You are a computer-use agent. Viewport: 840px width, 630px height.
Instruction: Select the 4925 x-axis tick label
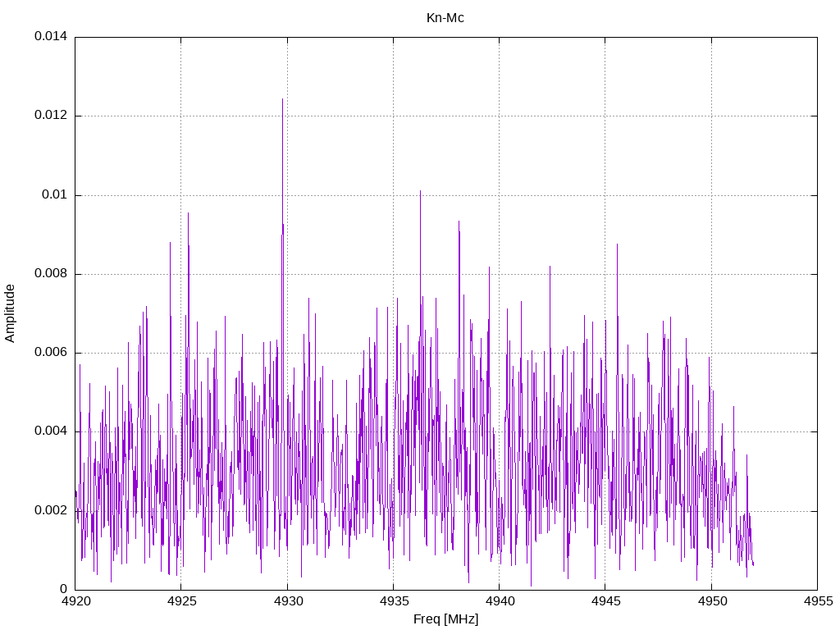pyautogui.click(x=181, y=601)
